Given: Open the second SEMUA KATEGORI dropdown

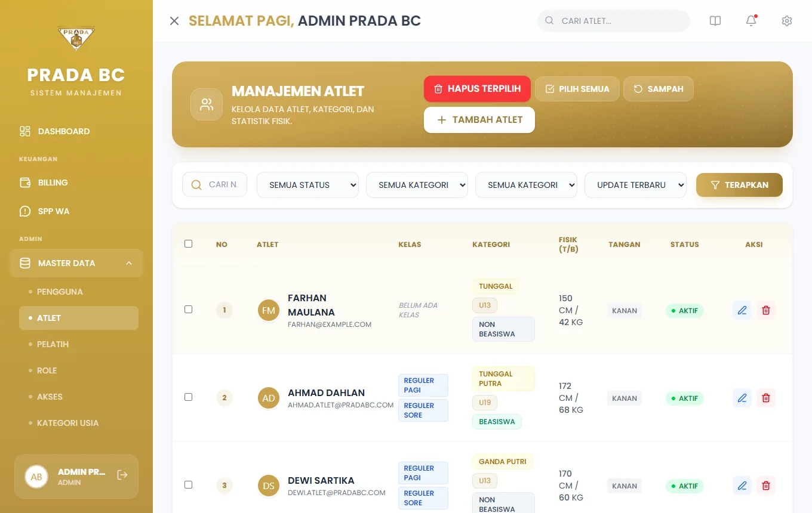Looking at the screenshot, I should tap(526, 185).
